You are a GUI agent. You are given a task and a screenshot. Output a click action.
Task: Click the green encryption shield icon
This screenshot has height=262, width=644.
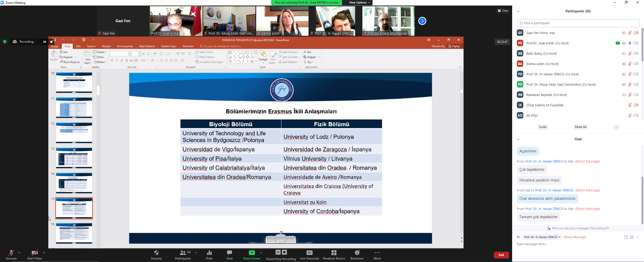[5, 42]
